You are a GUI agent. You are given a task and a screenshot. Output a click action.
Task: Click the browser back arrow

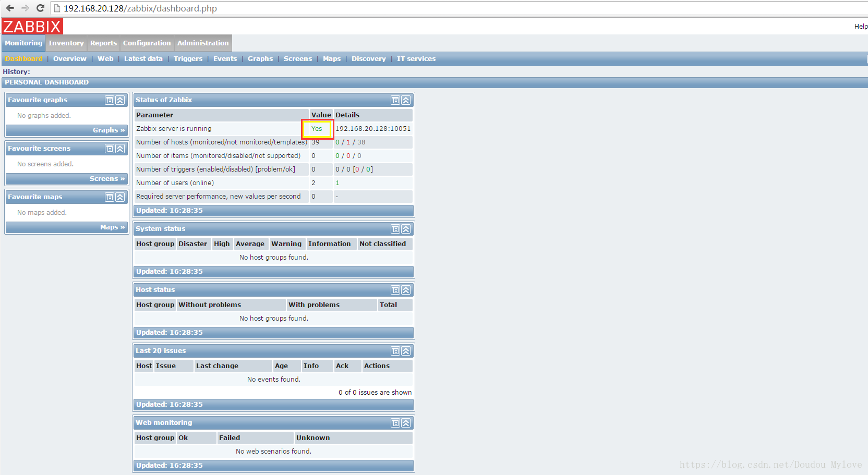pos(10,8)
